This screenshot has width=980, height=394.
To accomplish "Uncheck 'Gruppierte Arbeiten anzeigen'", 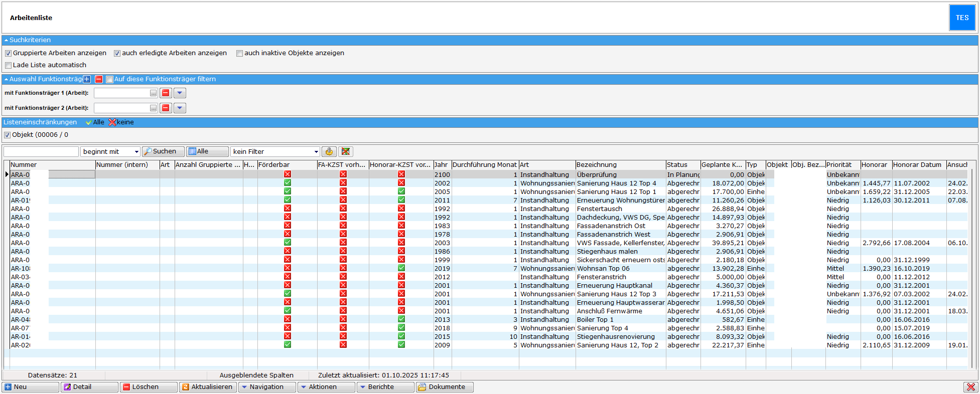I will click(8, 53).
